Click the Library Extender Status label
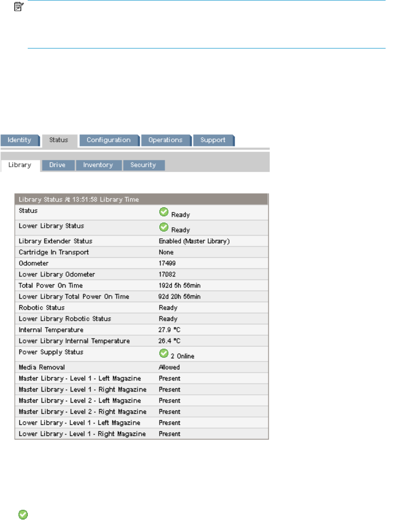This screenshot has width=399, height=532. (55, 241)
